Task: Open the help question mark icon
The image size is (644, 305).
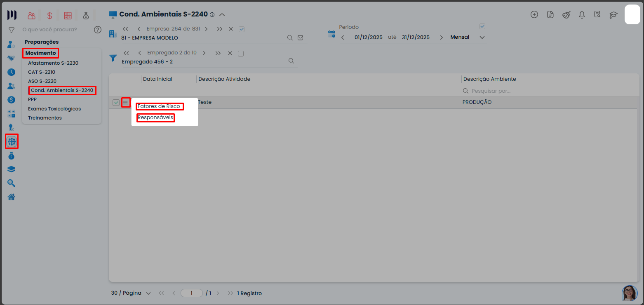Action: (98, 29)
